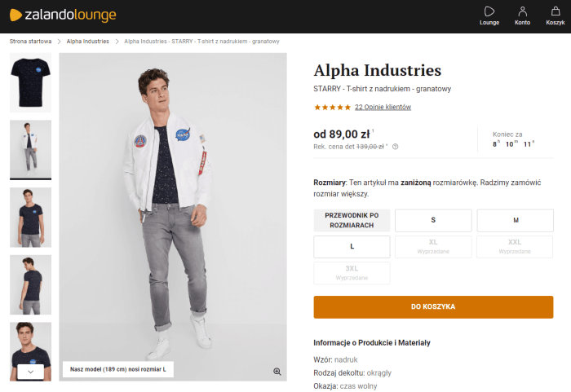Open Przewodnik po rozmiarach size guide

coord(352,220)
